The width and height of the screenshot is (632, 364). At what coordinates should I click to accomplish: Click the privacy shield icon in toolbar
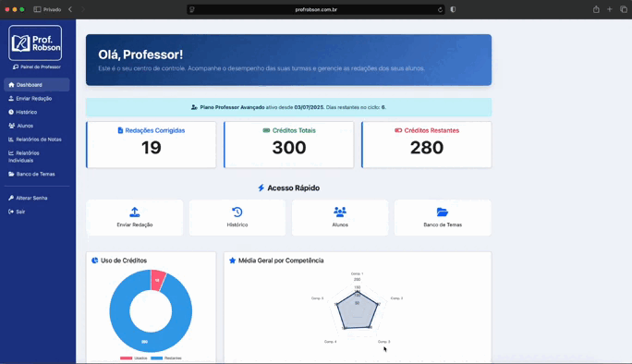coord(453,9)
